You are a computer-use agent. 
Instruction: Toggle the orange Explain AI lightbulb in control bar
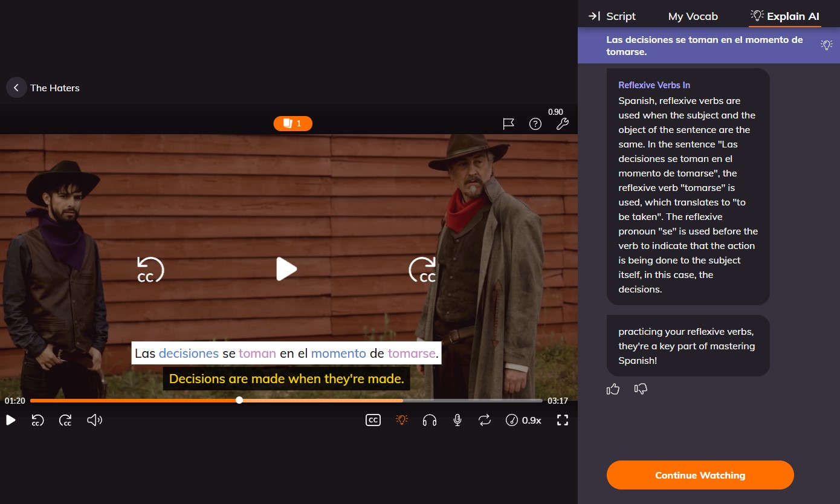pos(401,420)
